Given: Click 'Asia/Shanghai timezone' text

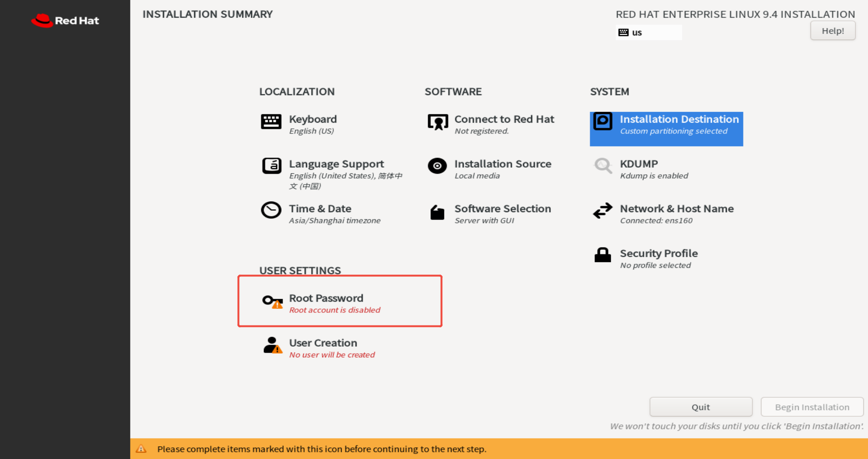Looking at the screenshot, I should [x=335, y=221].
